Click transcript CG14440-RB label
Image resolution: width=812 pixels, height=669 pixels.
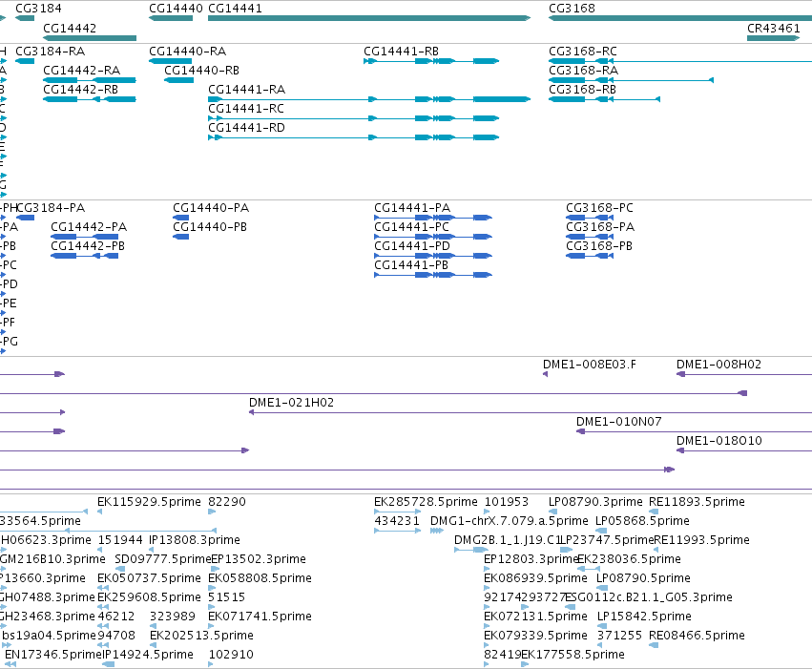pos(201,71)
